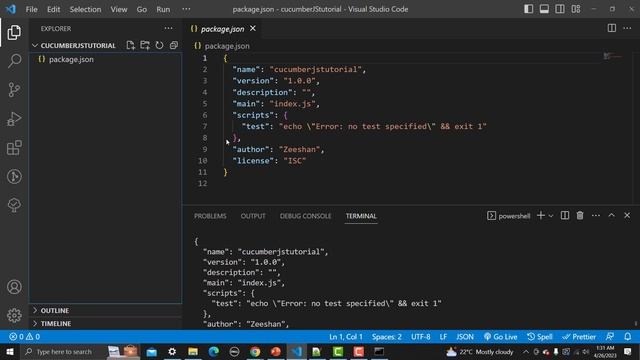Open the Windows Start menu
The image size is (640, 360).
click(x=10, y=351)
